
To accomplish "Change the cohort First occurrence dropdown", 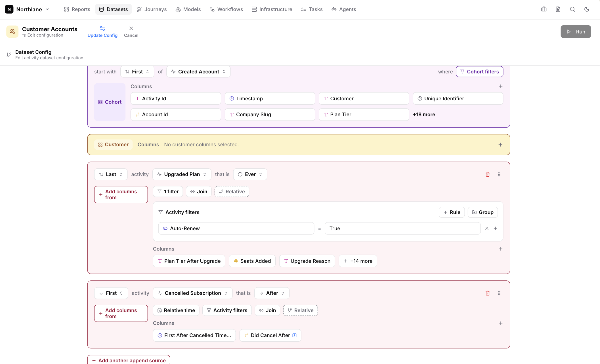I will click(x=137, y=72).
